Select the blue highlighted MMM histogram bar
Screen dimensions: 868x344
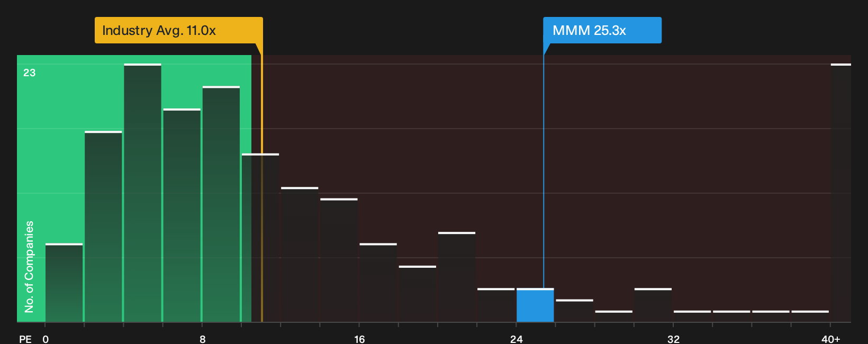535,305
